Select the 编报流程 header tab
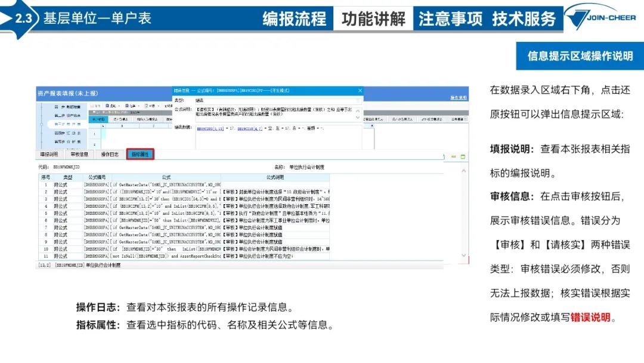Screen dimensions: 644x363 pos(295,19)
